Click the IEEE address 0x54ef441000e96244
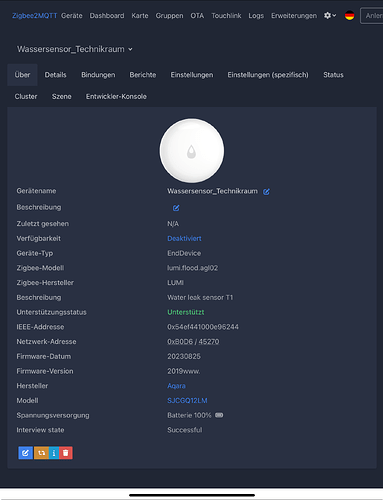The image size is (383, 500). tap(203, 327)
